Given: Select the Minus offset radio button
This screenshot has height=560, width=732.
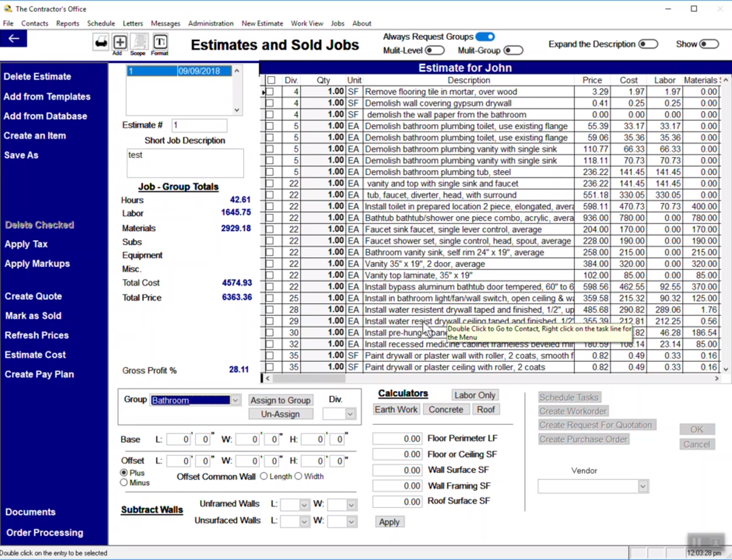Looking at the screenshot, I should [x=124, y=483].
